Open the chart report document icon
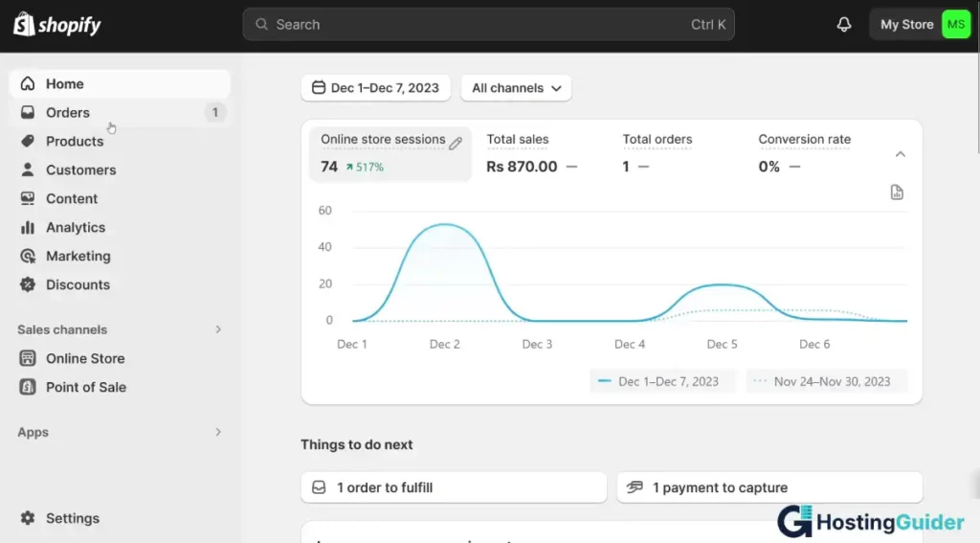Screen dimensions: 980x543 [897, 192]
